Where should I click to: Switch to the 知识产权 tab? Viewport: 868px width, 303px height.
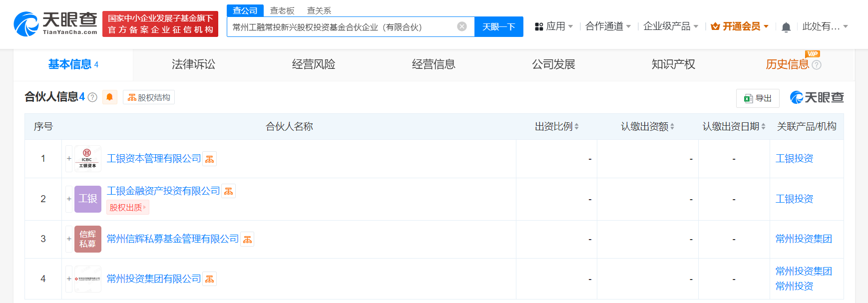coord(673,64)
